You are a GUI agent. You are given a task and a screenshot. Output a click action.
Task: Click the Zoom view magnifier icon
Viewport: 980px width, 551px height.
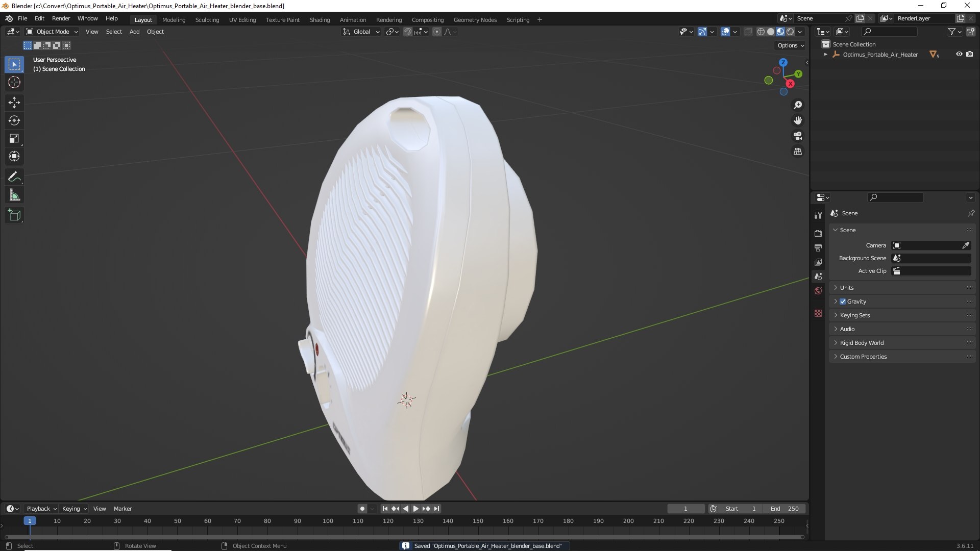(x=797, y=105)
